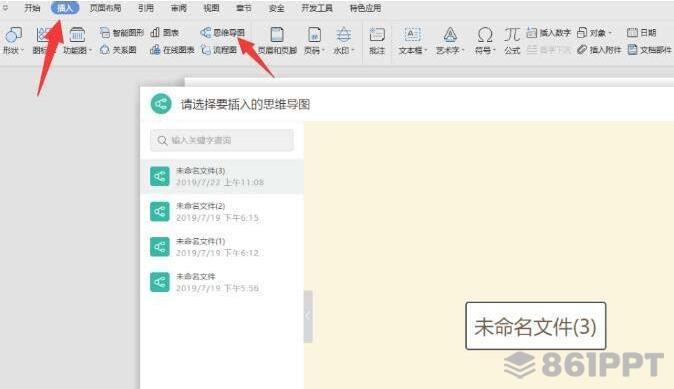Switch to the 特色应用 tab
This screenshot has height=389, width=674.
pyautogui.click(x=365, y=8)
